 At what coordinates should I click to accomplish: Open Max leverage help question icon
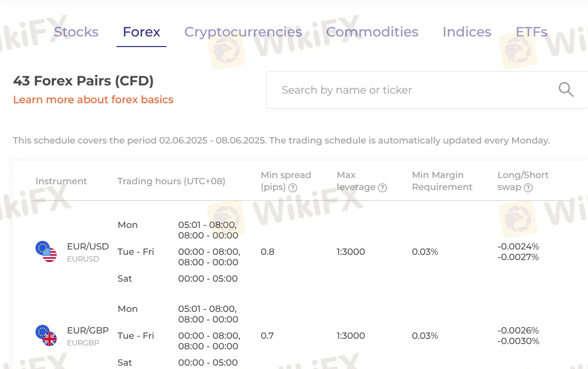[x=382, y=188]
